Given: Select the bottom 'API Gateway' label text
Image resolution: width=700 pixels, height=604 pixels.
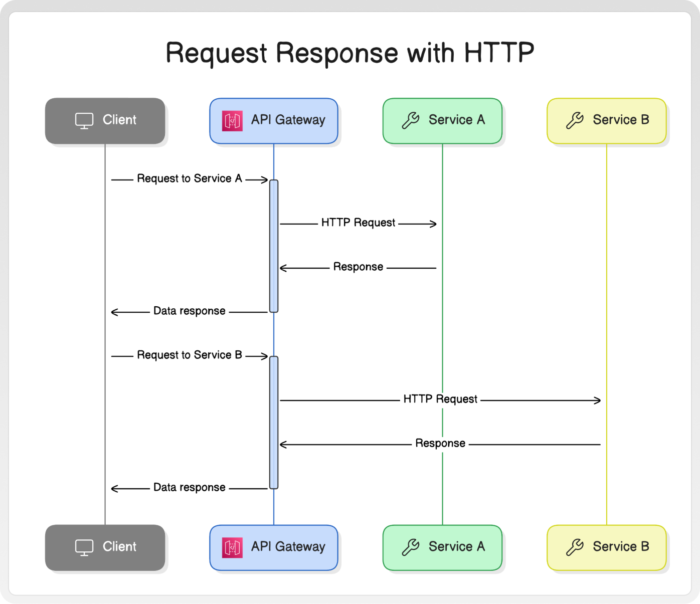Looking at the screenshot, I should point(288,547).
